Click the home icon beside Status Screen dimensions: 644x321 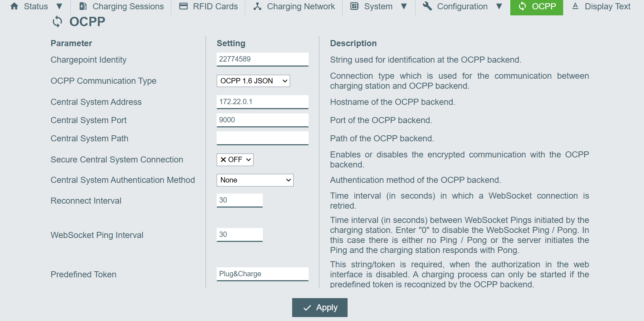click(14, 6)
